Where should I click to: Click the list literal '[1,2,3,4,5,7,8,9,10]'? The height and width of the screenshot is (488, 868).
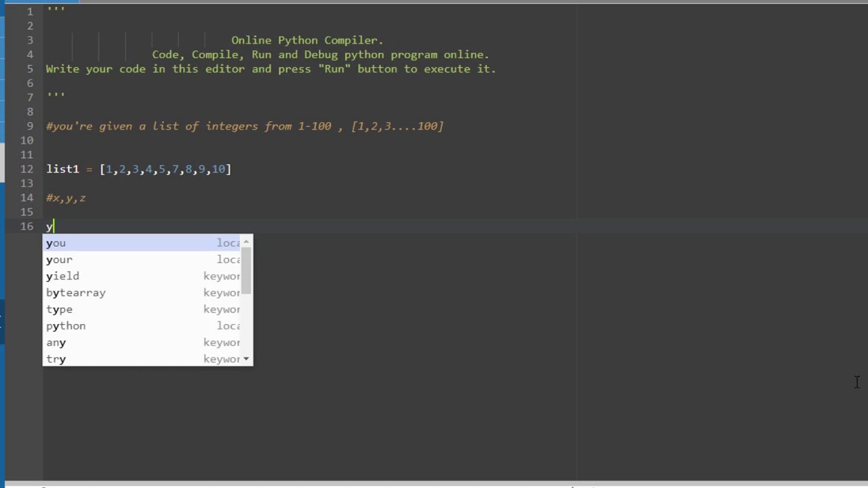click(x=165, y=169)
